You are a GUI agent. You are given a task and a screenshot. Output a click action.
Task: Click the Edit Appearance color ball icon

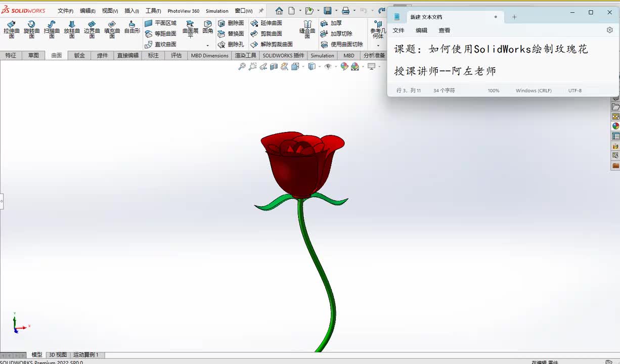tap(344, 66)
